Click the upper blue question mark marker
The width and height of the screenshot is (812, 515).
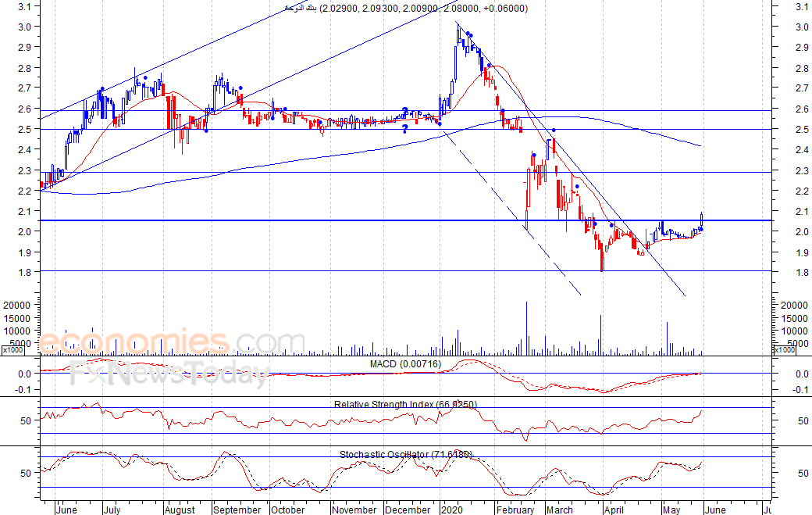(404, 112)
